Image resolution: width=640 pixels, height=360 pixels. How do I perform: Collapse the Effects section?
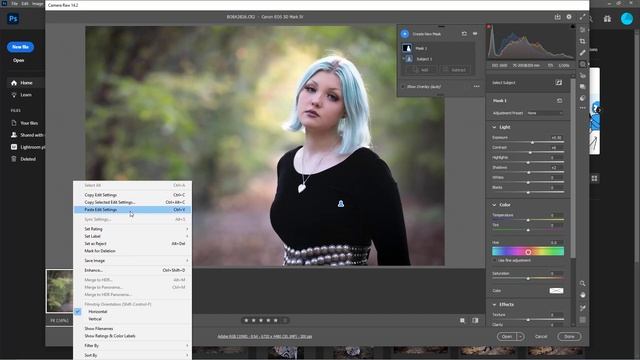tap(494, 304)
